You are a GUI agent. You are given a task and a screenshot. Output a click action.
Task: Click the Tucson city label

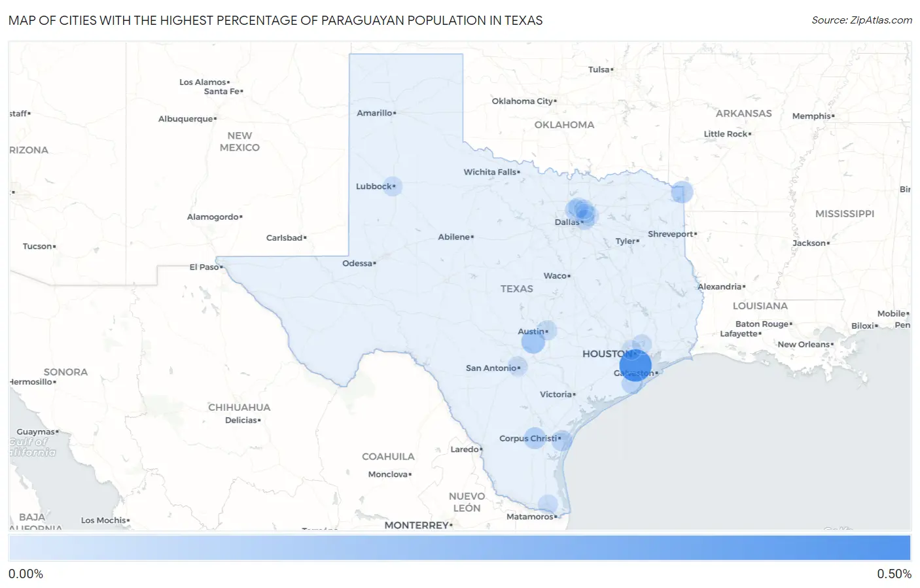(37, 247)
